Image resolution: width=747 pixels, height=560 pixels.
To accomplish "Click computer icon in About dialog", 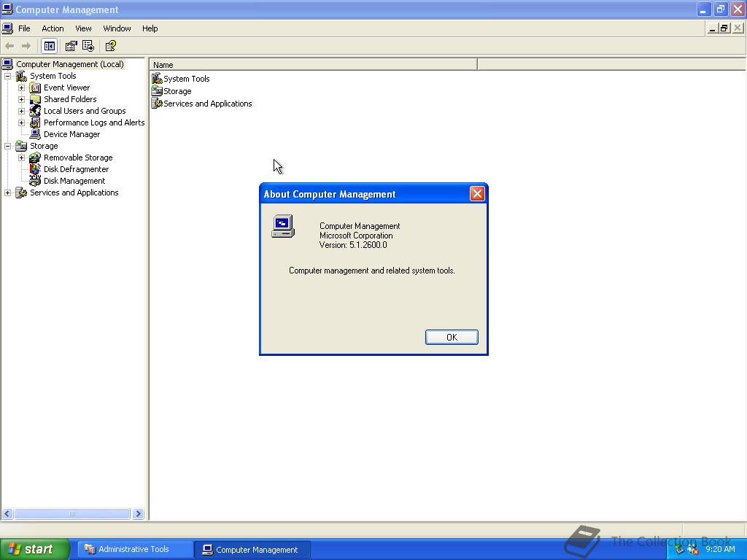I will [283, 227].
